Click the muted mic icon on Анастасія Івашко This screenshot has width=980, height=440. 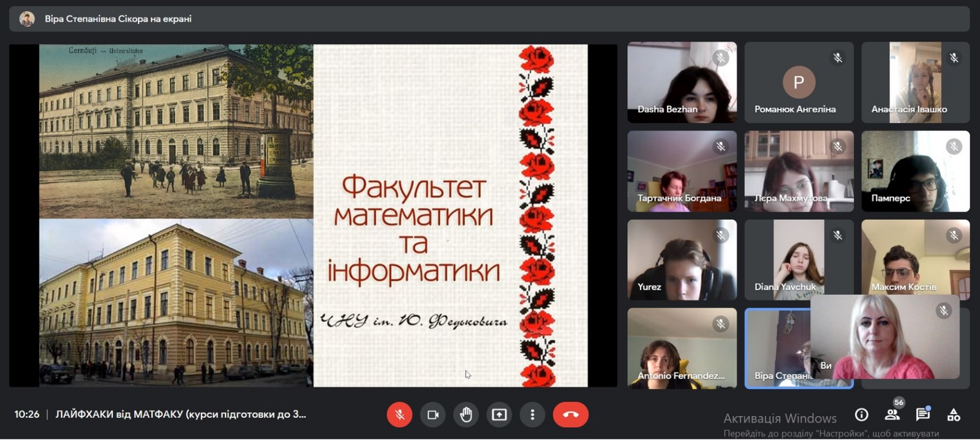click(x=954, y=58)
